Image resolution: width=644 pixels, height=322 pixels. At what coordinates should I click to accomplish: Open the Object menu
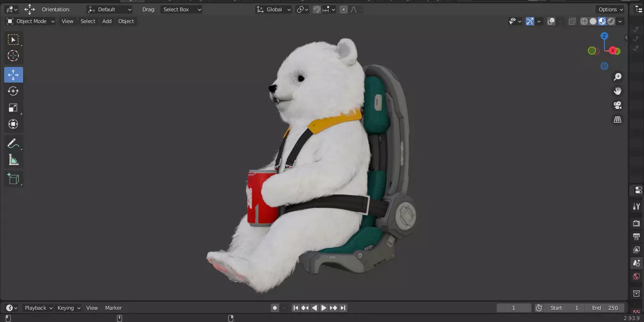[x=126, y=21]
